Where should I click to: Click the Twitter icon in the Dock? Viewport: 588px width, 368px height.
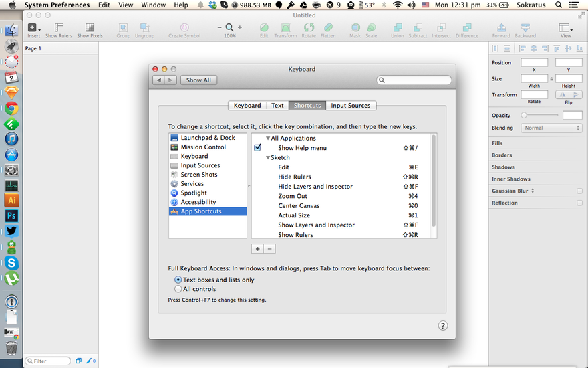(11, 231)
